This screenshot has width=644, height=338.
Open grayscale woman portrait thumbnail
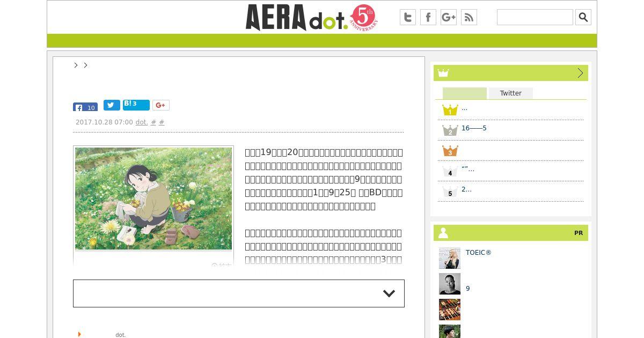tap(450, 284)
